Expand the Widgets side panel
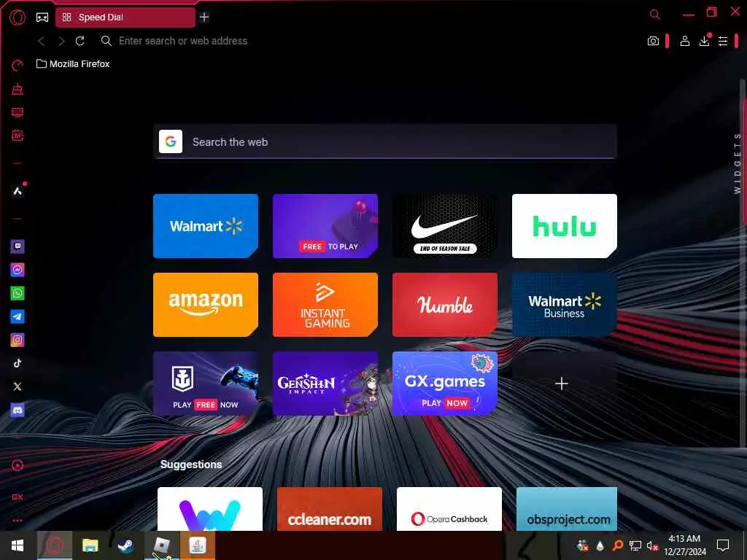 point(737,163)
